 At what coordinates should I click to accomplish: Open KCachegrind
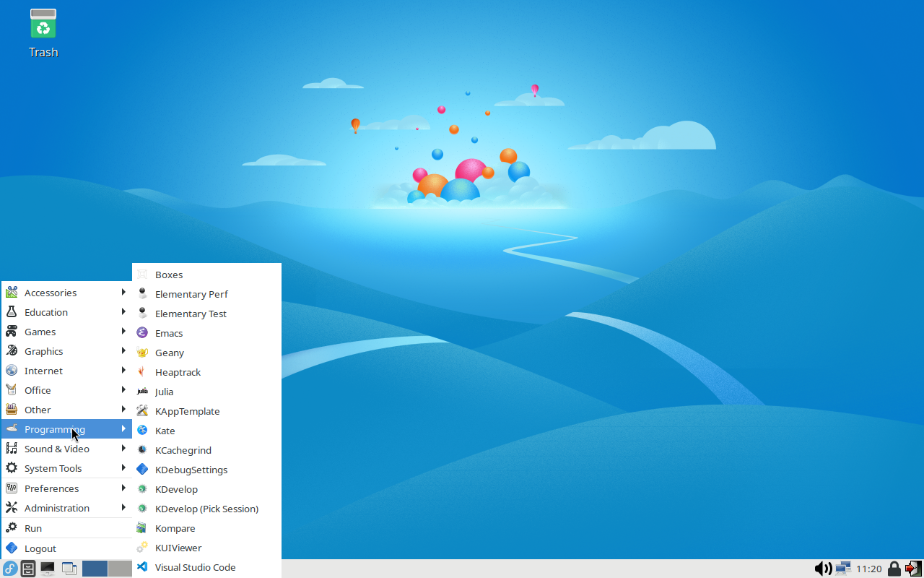206,450
